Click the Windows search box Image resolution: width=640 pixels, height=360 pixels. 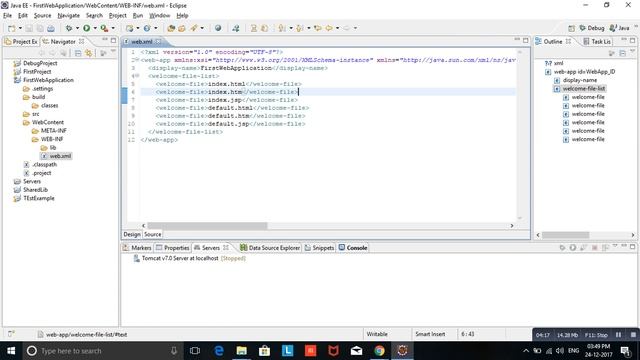coord(100,351)
